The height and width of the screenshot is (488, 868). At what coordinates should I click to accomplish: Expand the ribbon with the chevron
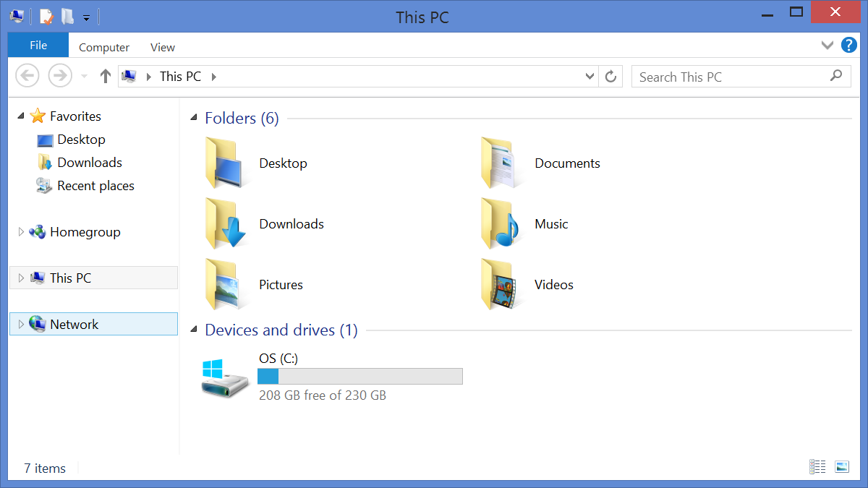pos(827,46)
